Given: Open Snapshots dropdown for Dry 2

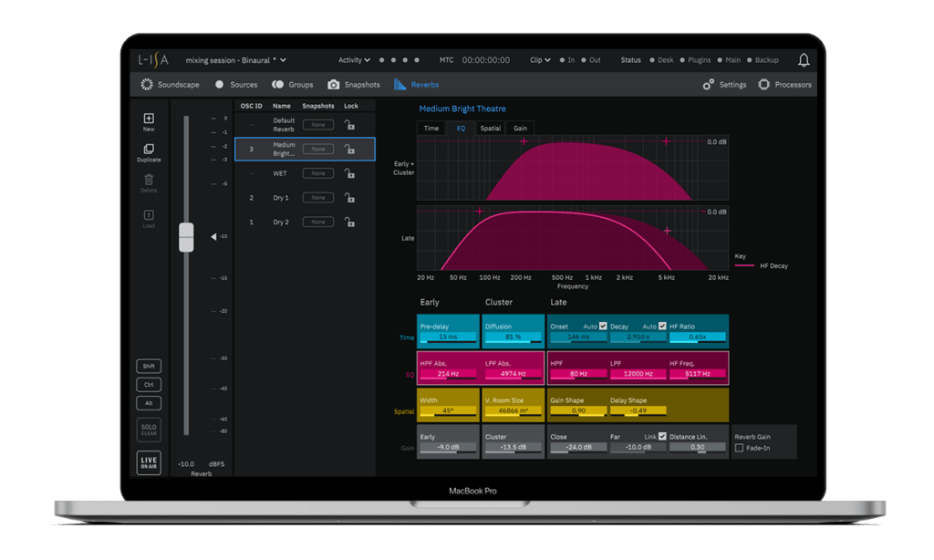Looking at the screenshot, I should click(x=318, y=223).
